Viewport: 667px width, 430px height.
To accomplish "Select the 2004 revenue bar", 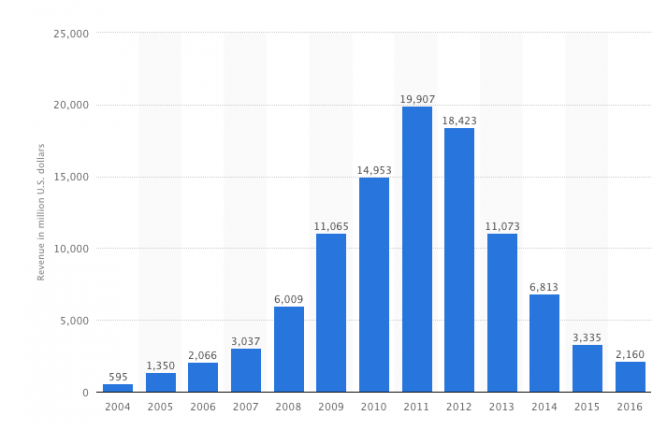I will tap(118, 387).
